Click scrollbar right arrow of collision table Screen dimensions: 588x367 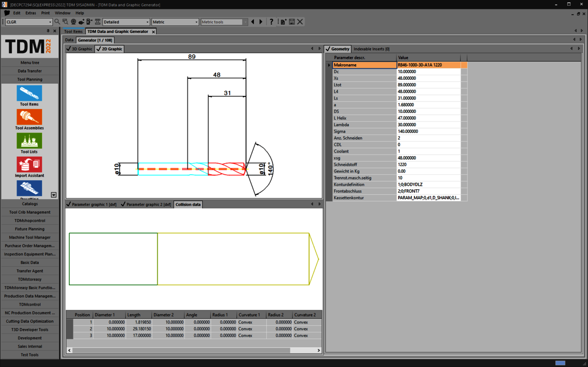tap(319, 350)
